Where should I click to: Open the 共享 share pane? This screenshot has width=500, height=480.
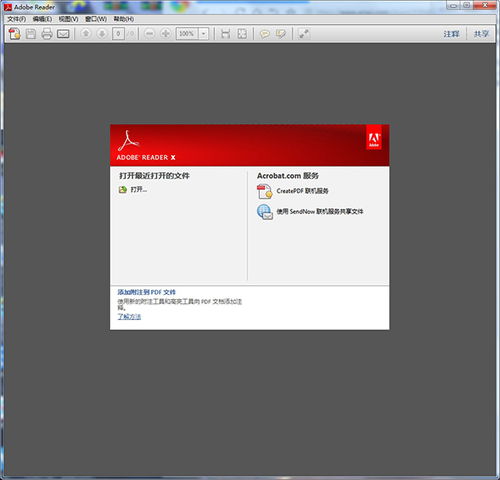tap(481, 34)
